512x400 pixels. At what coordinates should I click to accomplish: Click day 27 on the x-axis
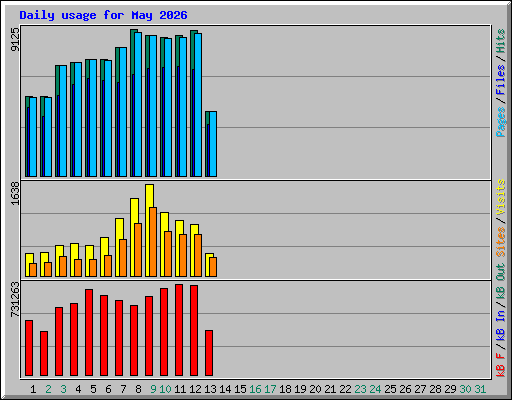point(420,389)
